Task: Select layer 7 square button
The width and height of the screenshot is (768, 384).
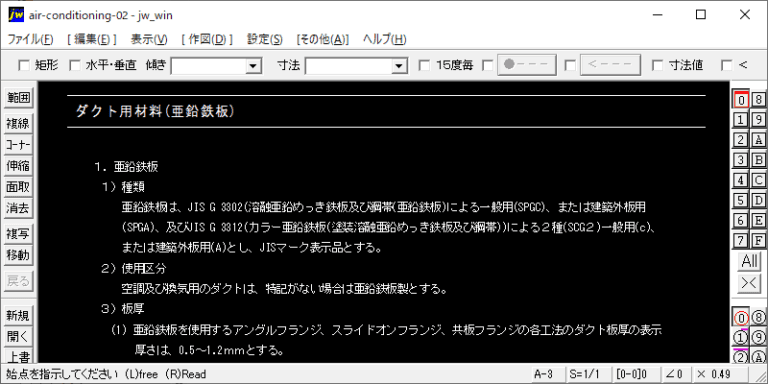Action: pos(741,240)
